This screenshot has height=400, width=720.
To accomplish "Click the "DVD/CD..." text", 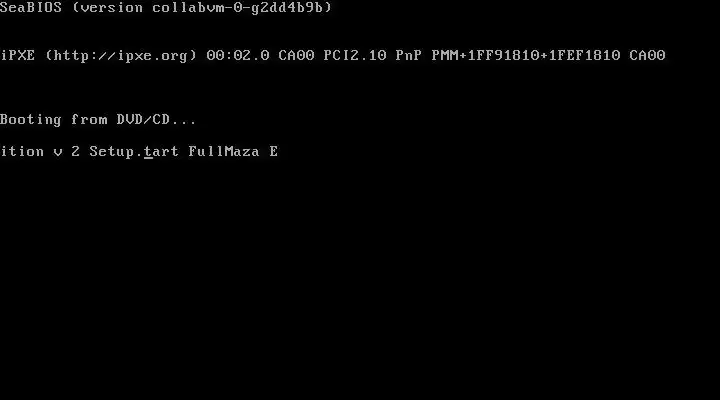I will [x=156, y=119].
